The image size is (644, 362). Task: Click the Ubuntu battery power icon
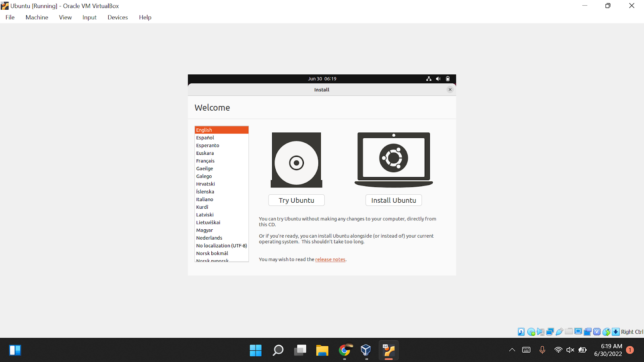pos(448,79)
